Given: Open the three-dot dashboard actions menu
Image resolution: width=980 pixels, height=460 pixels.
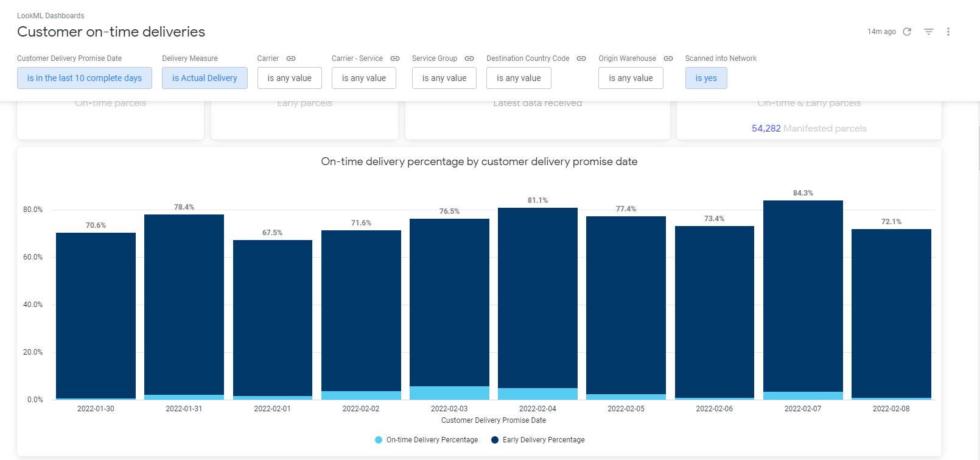Looking at the screenshot, I should [x=948, y=32].
